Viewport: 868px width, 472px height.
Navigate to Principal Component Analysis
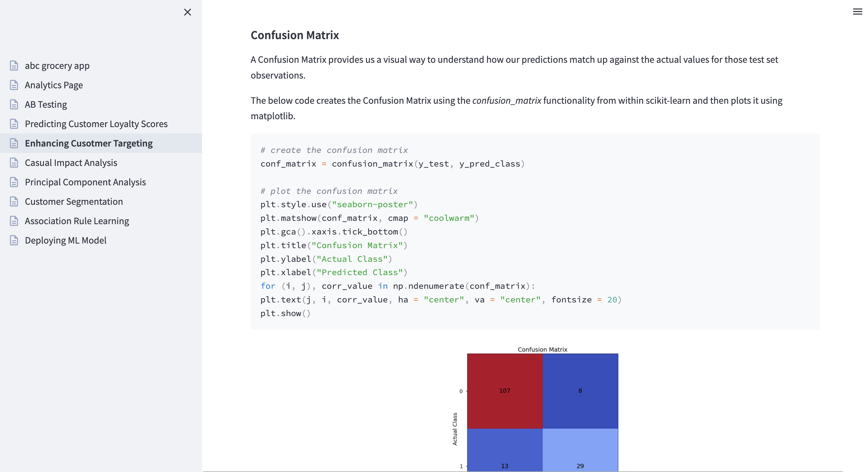[x=85, y=182]
